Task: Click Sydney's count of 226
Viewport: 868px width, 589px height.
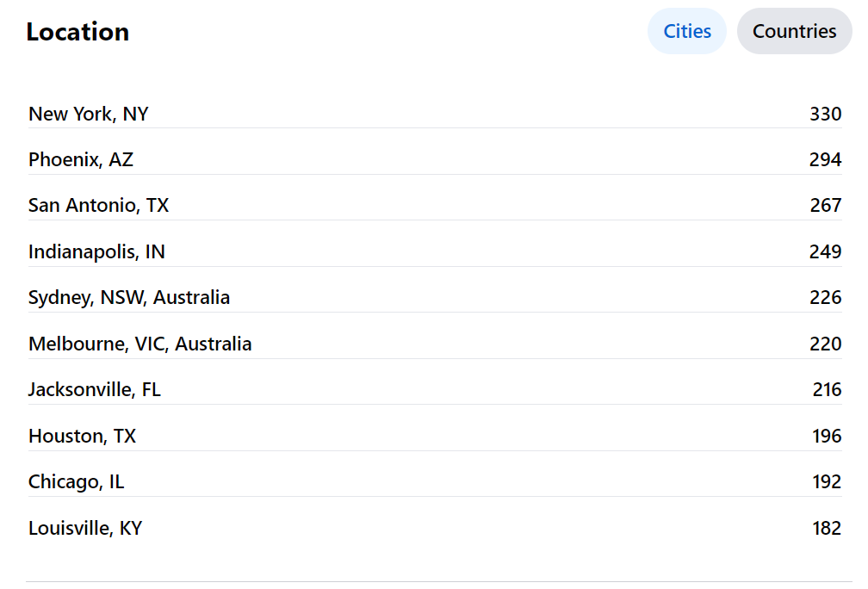Action: point(825,298)
